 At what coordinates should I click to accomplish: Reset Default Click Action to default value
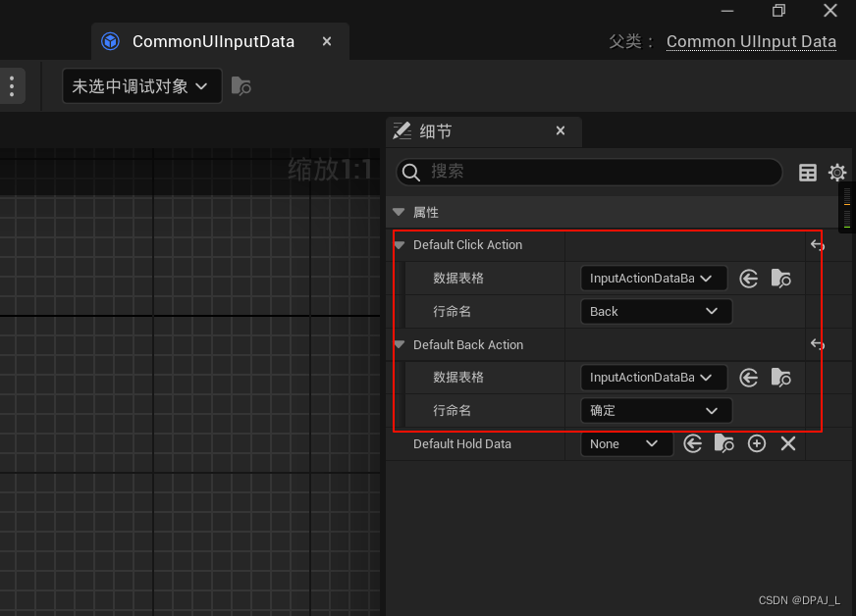(x=817, y=245)
